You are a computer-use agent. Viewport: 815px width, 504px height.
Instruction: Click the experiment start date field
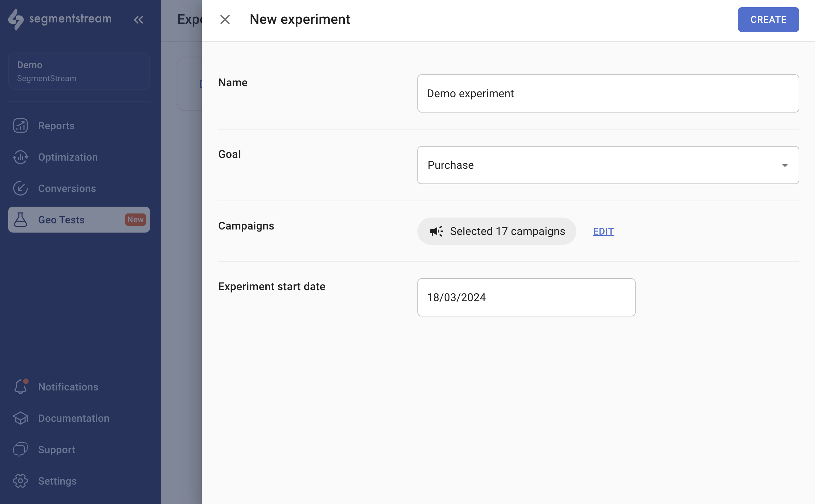(526, 297)
